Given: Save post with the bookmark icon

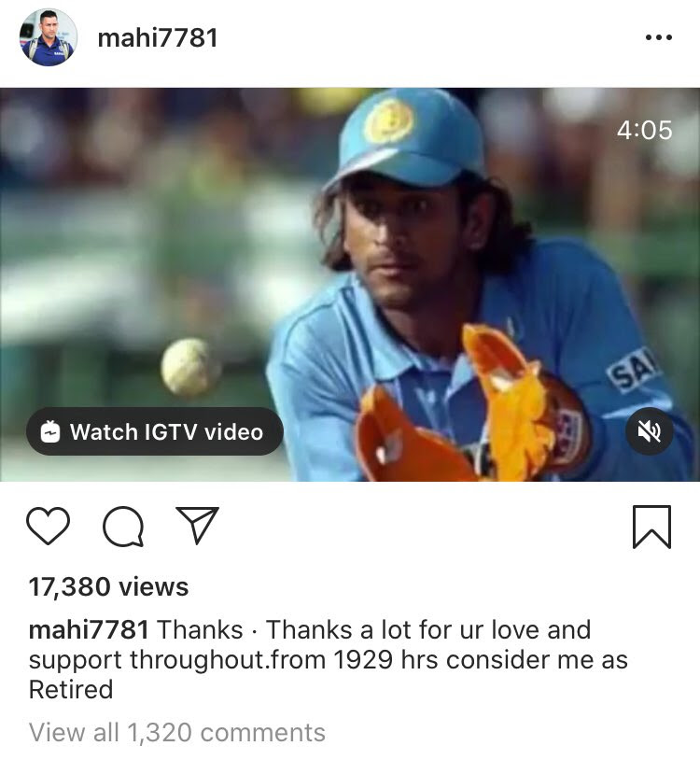Looking at the screenshot, I should (652, 527).
